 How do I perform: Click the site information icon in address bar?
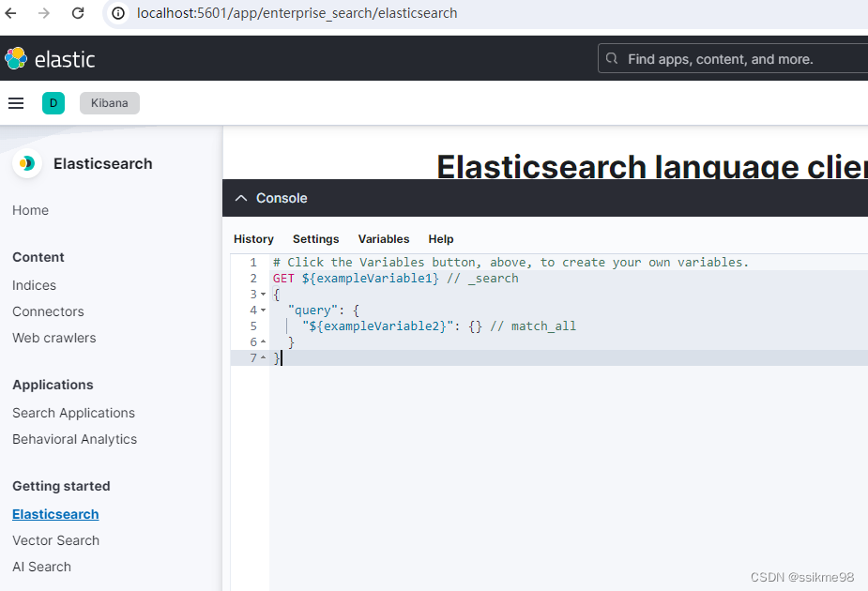click(x=118, y=13)
